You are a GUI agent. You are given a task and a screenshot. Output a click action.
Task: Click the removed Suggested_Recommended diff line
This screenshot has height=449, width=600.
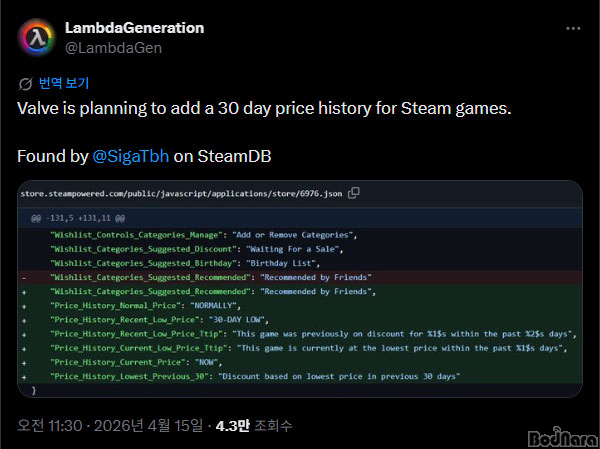click(210, 276)
